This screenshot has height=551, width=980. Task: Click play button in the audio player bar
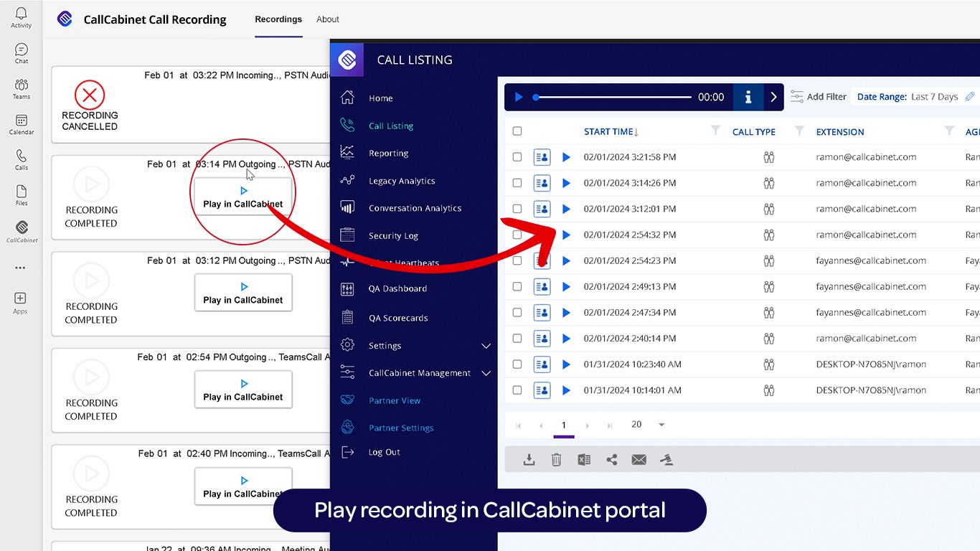coord(519,97)
